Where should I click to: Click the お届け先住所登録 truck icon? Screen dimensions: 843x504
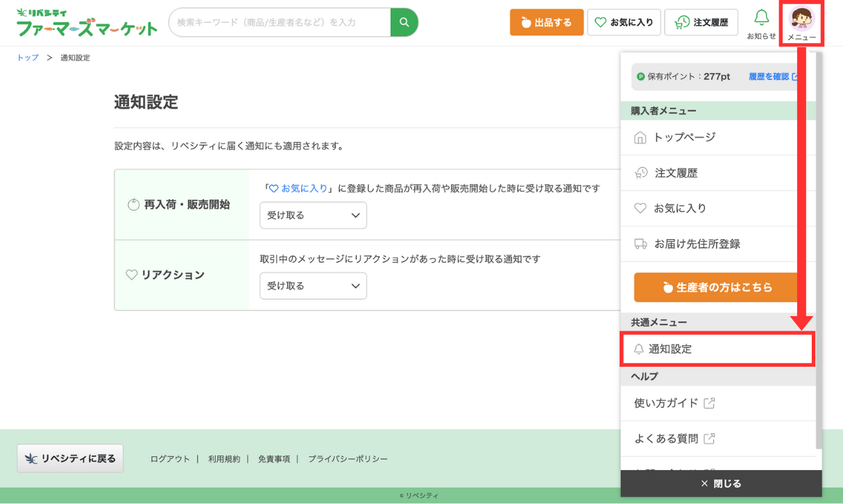pos(640,243)
